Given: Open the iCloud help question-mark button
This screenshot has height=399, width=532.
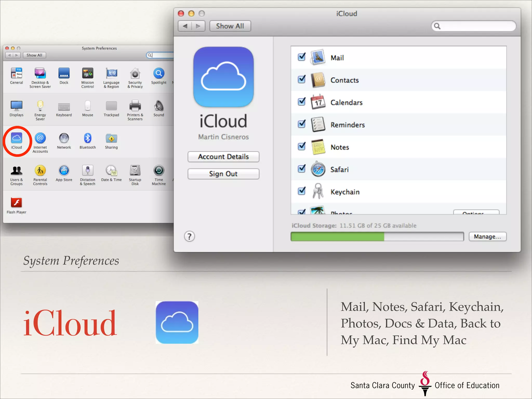Looking at the screenshot, I should pos(189,236).
